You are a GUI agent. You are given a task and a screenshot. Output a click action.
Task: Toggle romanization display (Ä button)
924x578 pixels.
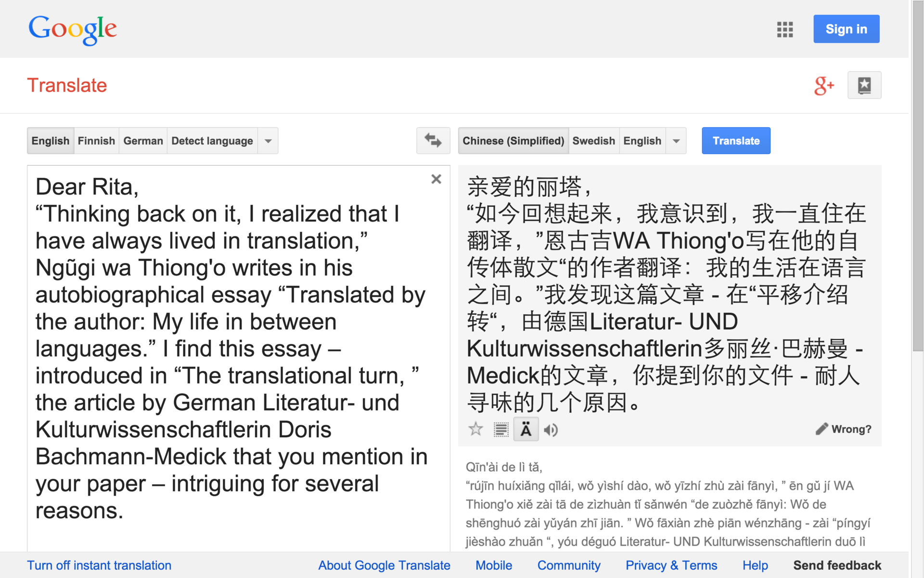(526, 429)
